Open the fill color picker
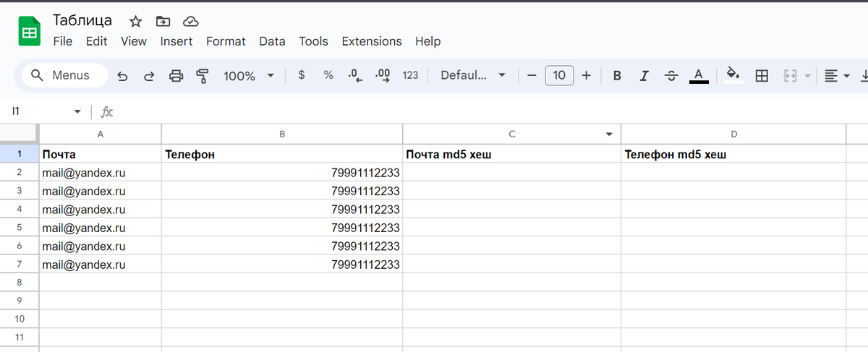The height and width of the screenshot is (352, 868). (733, 75)
